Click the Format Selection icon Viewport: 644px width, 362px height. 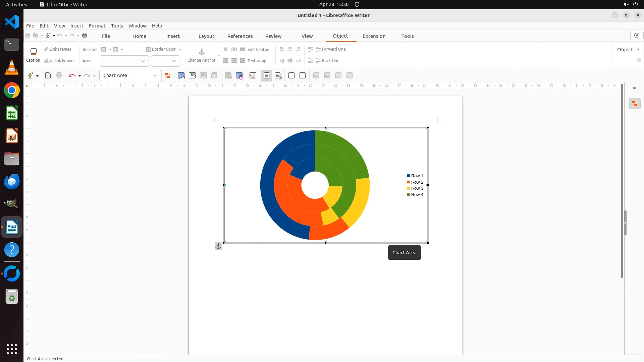167,75
